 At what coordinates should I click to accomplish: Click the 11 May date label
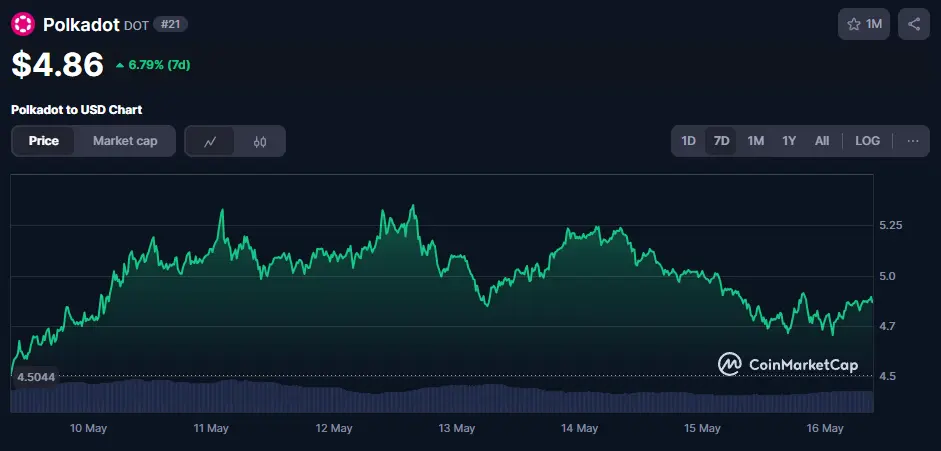tap(210, 428)
